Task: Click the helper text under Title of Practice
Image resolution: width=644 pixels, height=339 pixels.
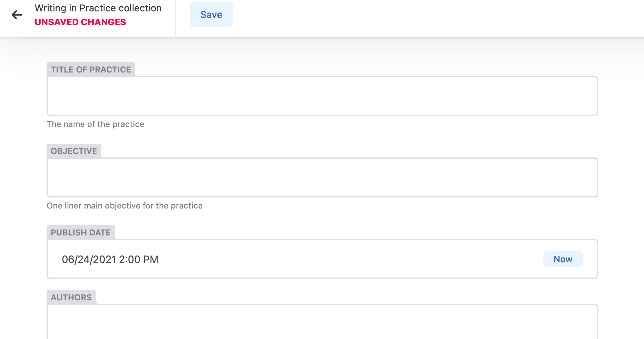Action: tap(95, 124)
